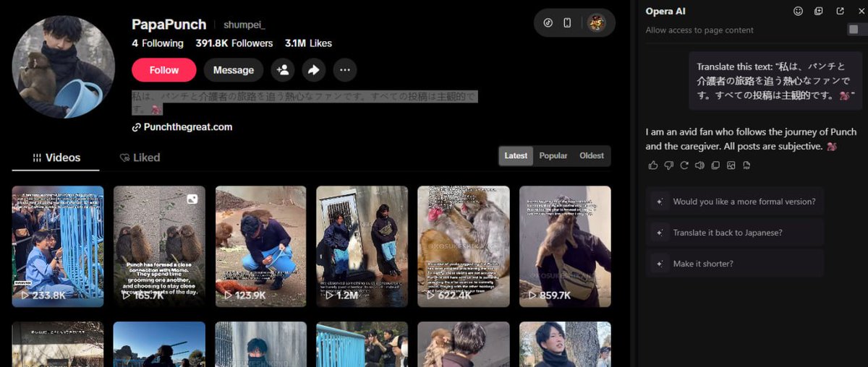The image size is (868, 367).
Task: Open the video with 123.9K views
Action: pos(260,246)
